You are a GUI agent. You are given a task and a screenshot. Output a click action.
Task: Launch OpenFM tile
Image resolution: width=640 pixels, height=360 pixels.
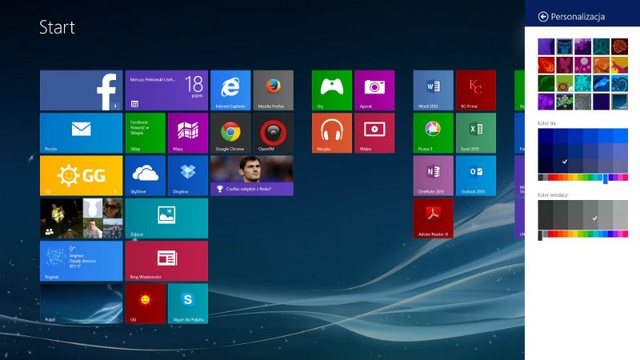click(273, 133)
